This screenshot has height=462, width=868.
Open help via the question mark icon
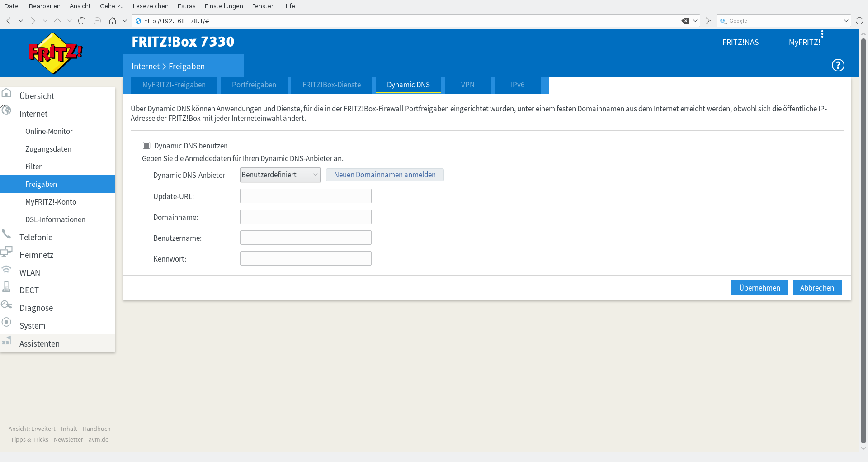pos(838,65)
